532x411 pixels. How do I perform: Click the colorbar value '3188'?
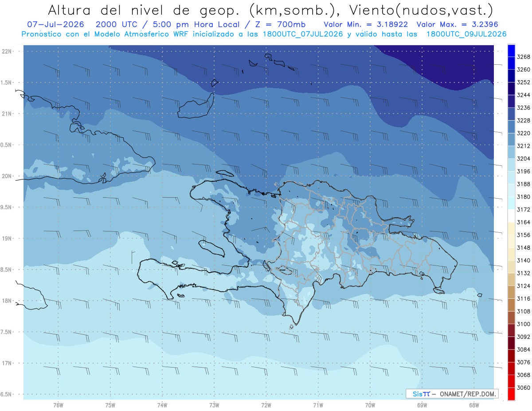[524, 184]
